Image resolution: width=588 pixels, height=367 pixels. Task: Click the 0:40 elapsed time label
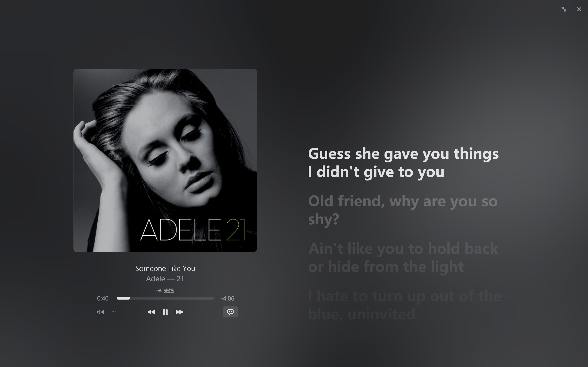point(103,298)
